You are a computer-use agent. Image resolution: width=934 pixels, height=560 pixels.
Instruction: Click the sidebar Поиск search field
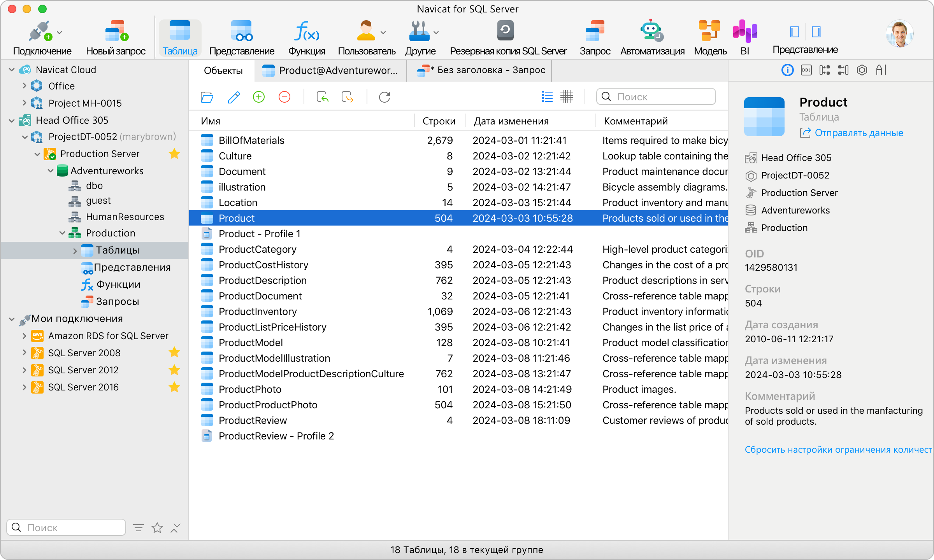point(66,527)
